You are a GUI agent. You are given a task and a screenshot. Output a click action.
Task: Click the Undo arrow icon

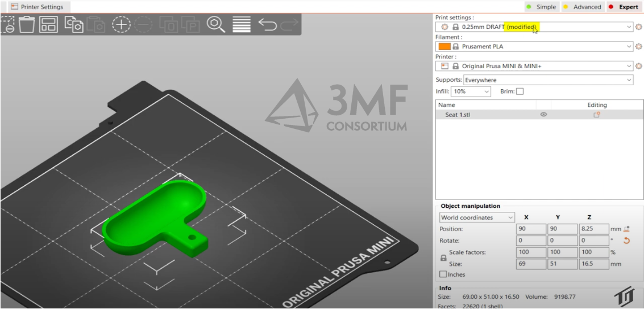click(x=267, y=24)
